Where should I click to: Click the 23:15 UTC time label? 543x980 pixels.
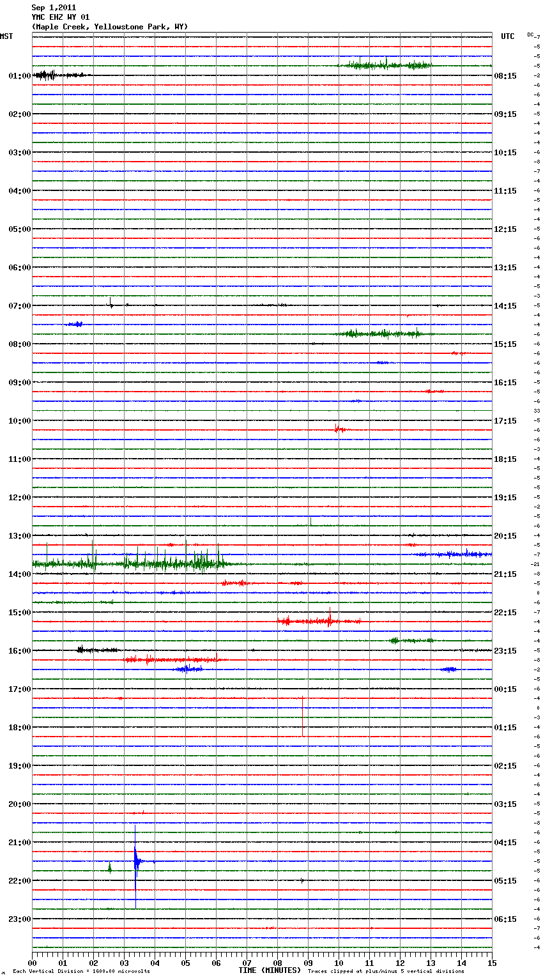click(x=505, y=651)
